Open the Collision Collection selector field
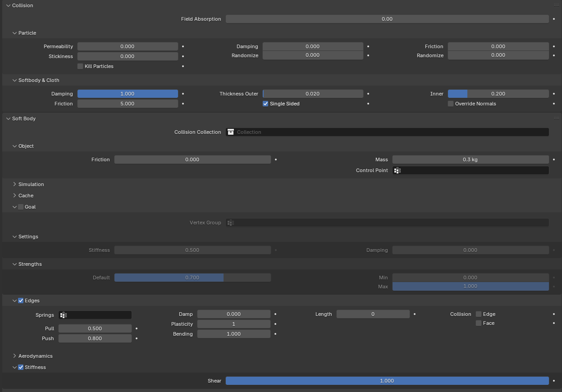The image size is (562, 392). click(x=387, y=132)
